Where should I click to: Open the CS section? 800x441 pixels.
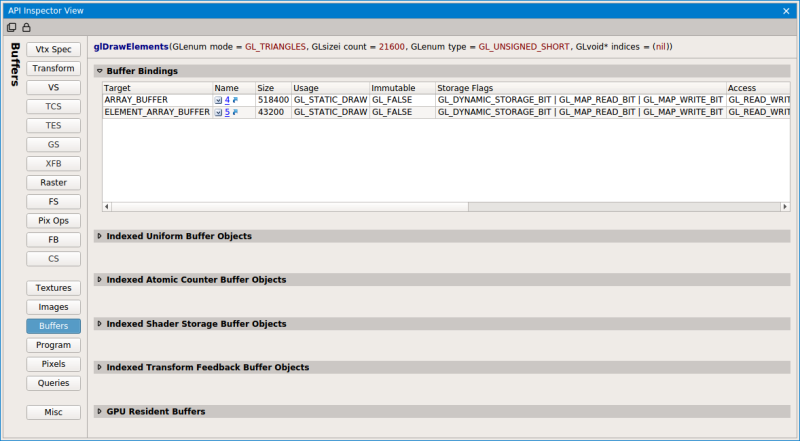pos(54,259)
